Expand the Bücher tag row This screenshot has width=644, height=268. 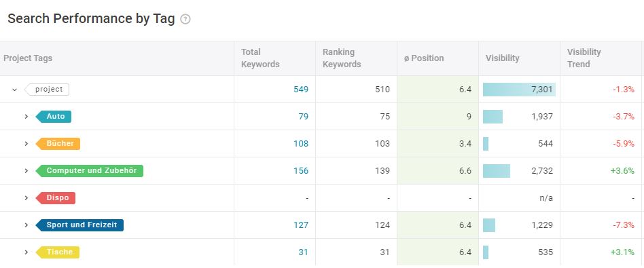[26, 144]
